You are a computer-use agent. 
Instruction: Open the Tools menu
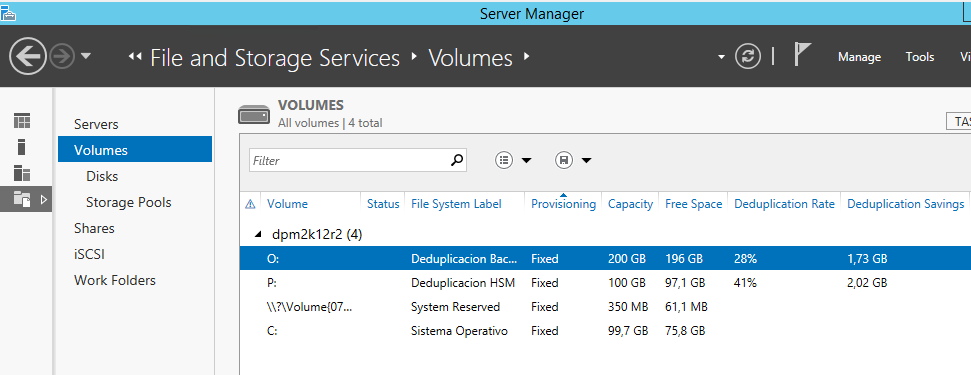click(920, 57)
